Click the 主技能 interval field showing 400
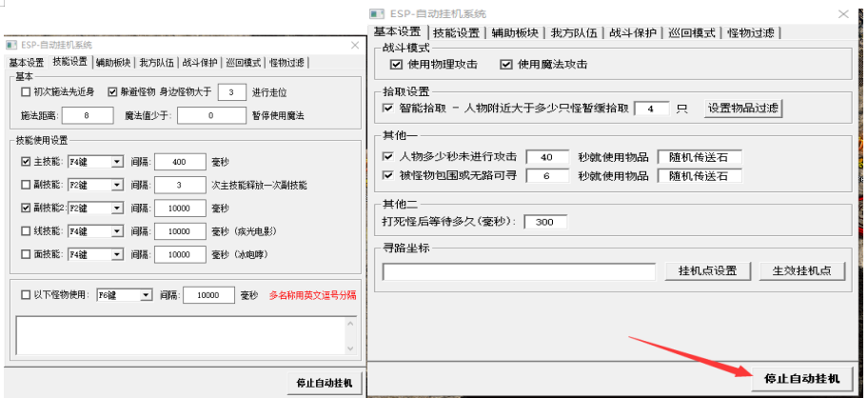Screen dimensions: 868x398 pos(179,162)
